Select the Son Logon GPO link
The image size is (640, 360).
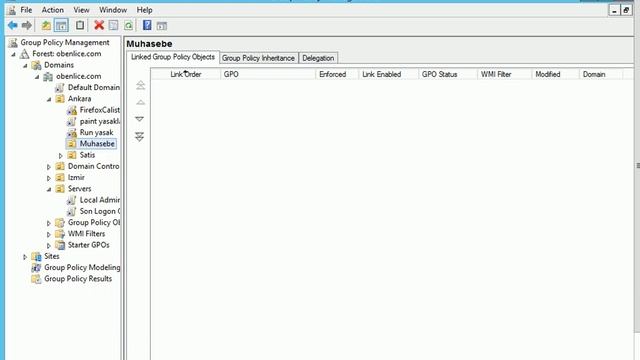[x=99, y=211]
